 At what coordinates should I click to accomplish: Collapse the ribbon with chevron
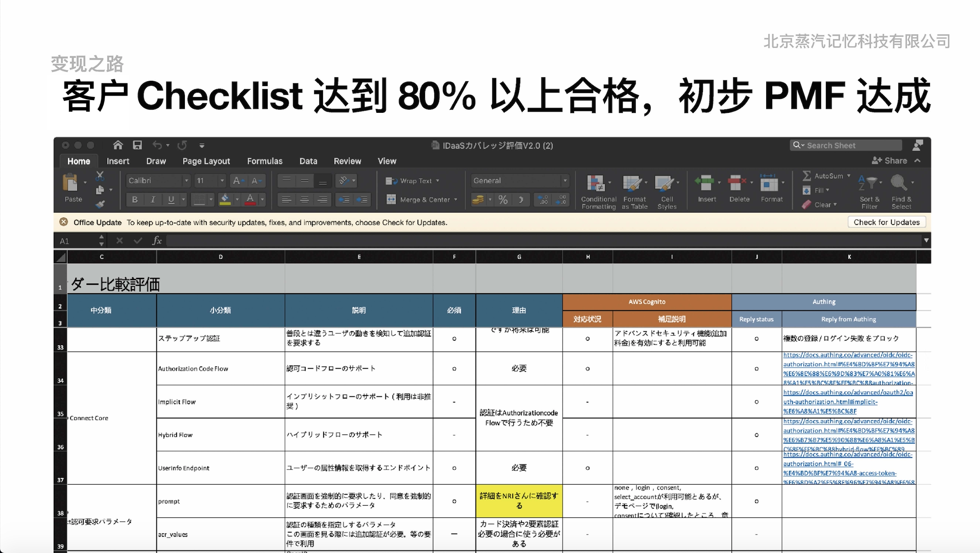click(918, 161)
